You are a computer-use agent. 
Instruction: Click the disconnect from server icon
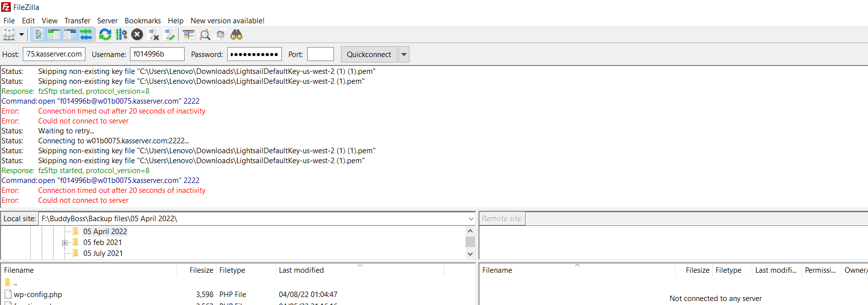click(x=153, y=35)
